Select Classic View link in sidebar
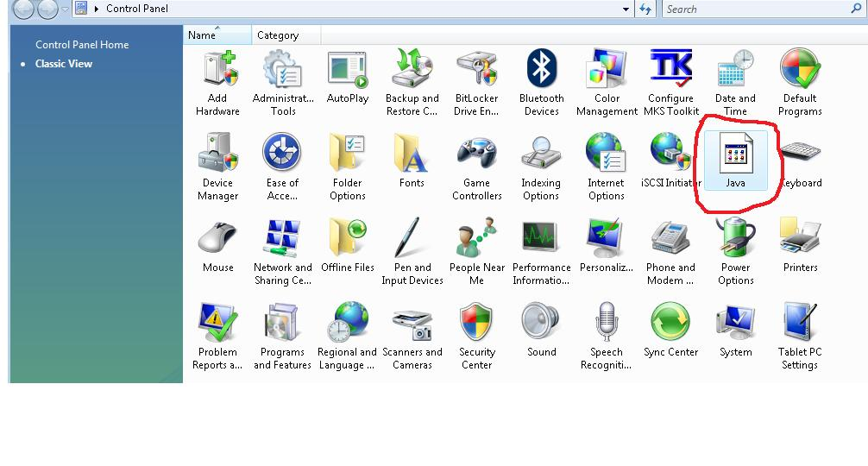868x466 pixels. click(x=64, y=64)
